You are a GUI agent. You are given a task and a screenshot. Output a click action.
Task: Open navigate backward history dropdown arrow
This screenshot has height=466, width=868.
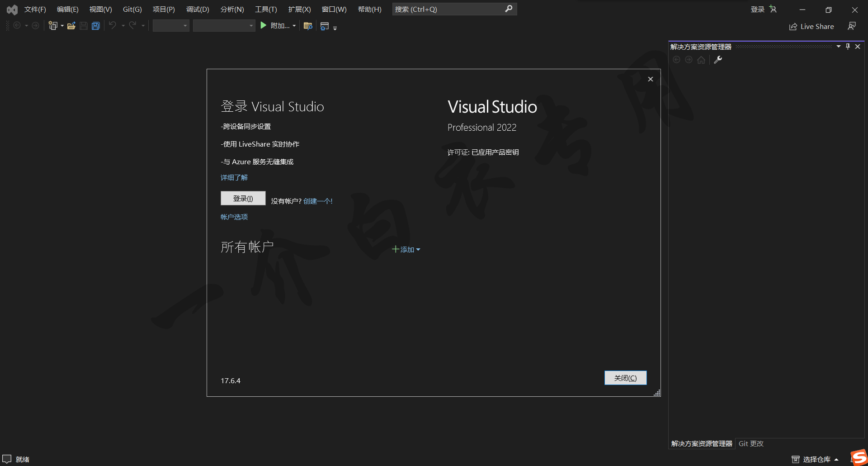pyautogui.click(x=26, y=26)
